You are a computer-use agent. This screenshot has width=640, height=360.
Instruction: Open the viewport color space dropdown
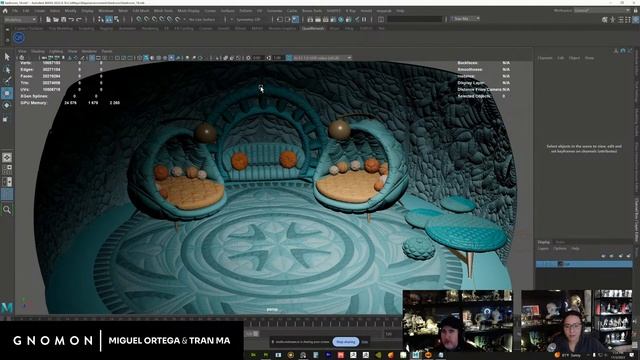pos(322,58)
